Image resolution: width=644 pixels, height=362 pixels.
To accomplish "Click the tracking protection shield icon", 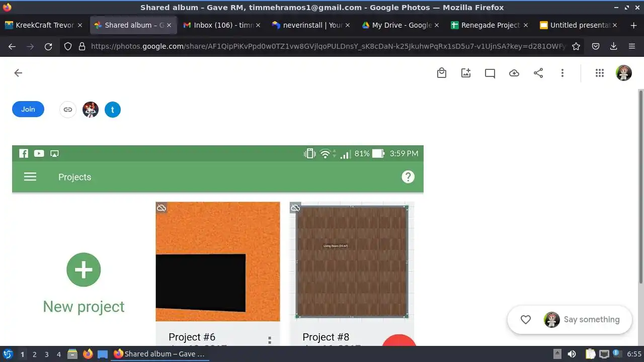I will pyautogui.click(x=68, y=46).
